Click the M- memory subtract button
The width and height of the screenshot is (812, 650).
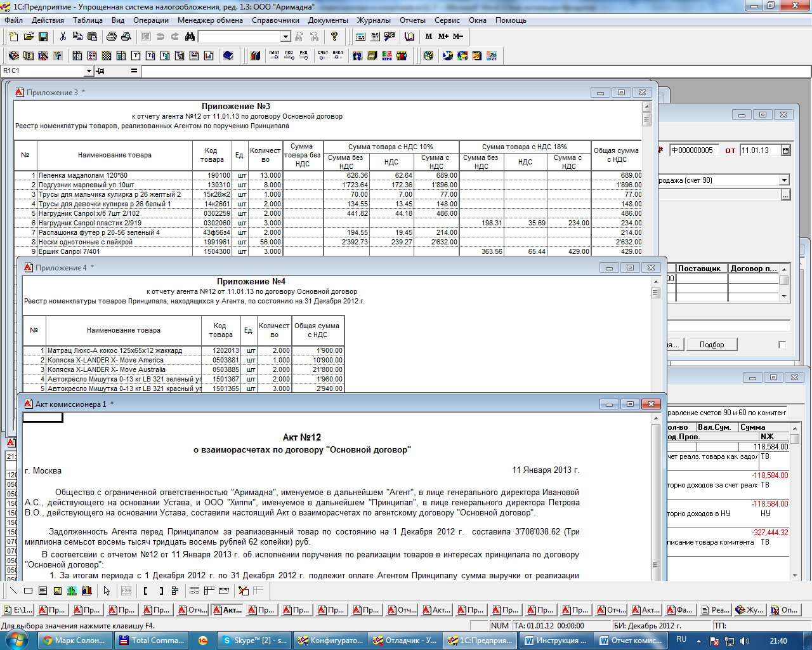458,37
